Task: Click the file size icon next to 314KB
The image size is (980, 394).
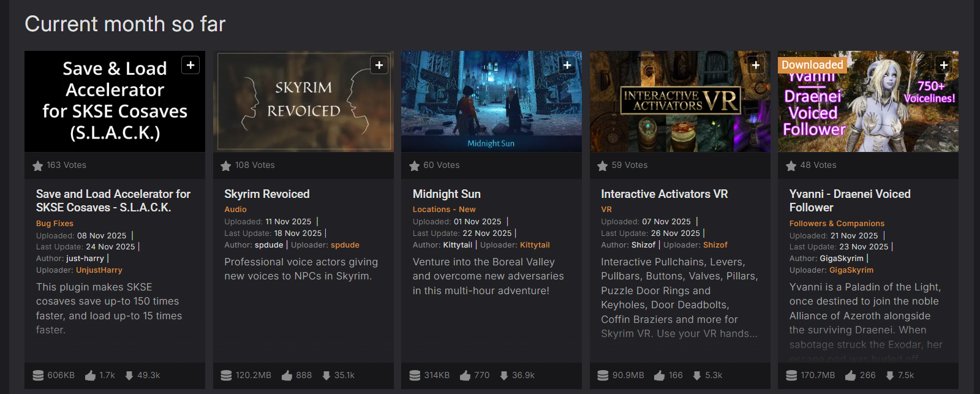Action: point(415,376)
